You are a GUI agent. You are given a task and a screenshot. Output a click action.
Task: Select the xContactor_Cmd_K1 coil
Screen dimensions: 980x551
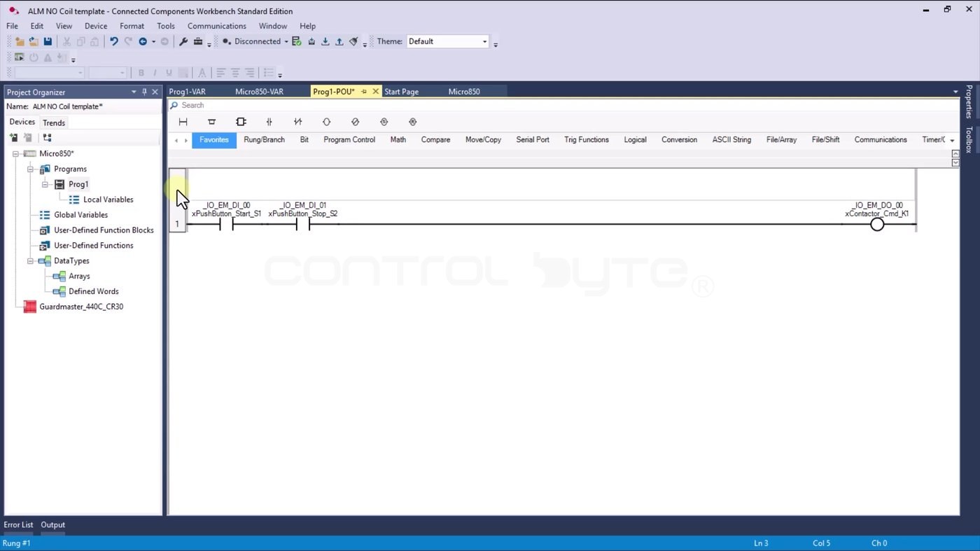click(877, 224)
